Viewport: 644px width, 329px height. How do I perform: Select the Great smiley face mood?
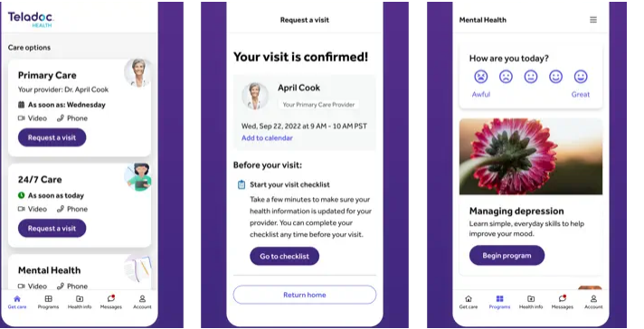[x=581, y=77]
